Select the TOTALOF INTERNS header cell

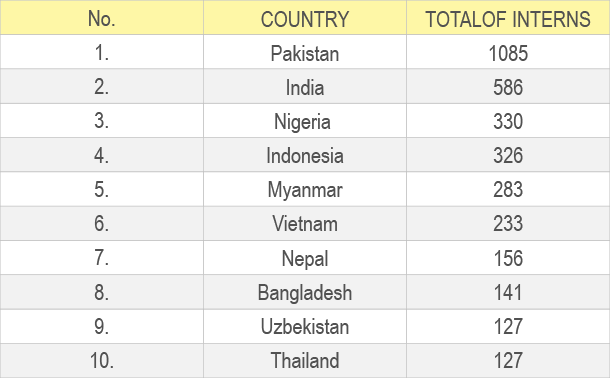[508, 18]
